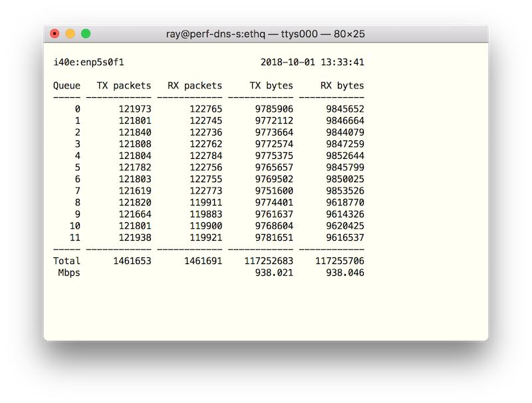Image resolution: width=532 pixels, height=403 pixels.
Task: Select TX bytes value 9765657
Action: tap(274, 168)
